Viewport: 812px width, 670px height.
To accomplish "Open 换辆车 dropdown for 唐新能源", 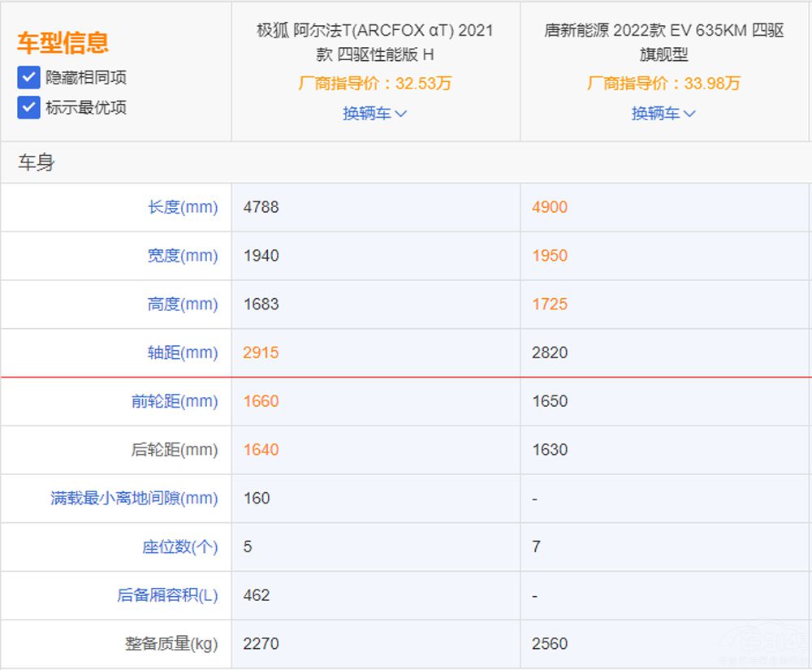I will pos(663,114).
